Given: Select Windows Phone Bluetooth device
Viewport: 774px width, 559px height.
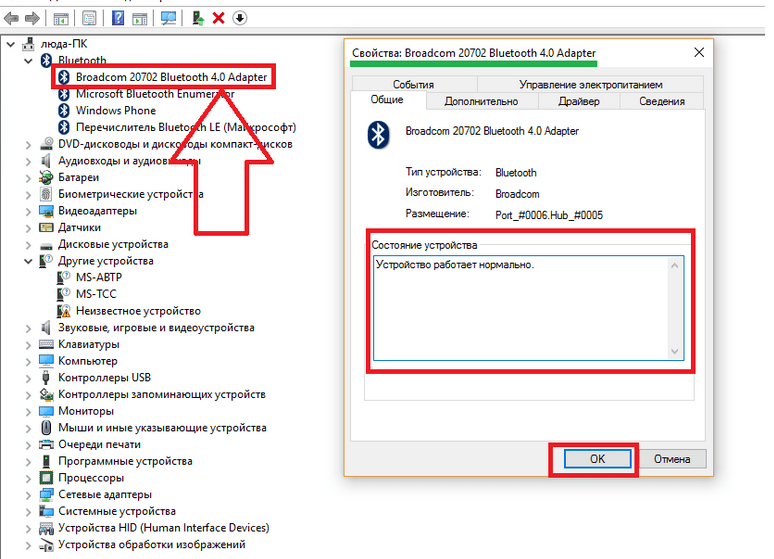Looking at the screenshot, I should (x=116, y=110).
